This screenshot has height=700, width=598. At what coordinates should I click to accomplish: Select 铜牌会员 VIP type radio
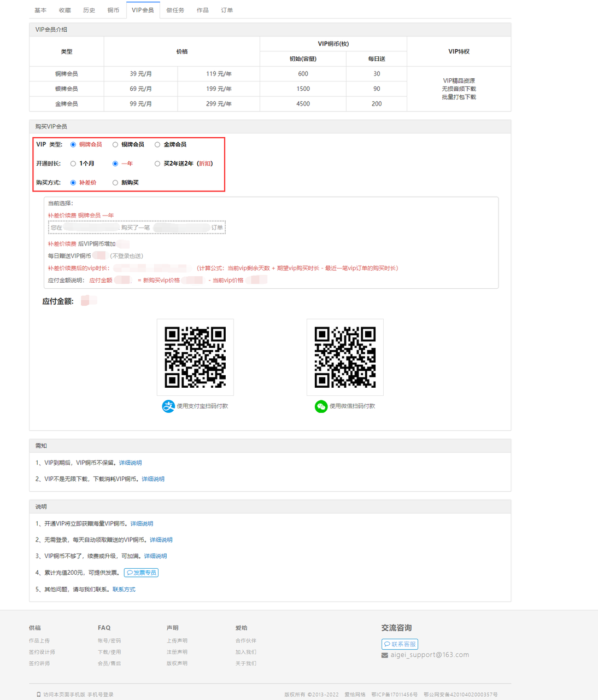pyautogui.click(x=73, y=144)
